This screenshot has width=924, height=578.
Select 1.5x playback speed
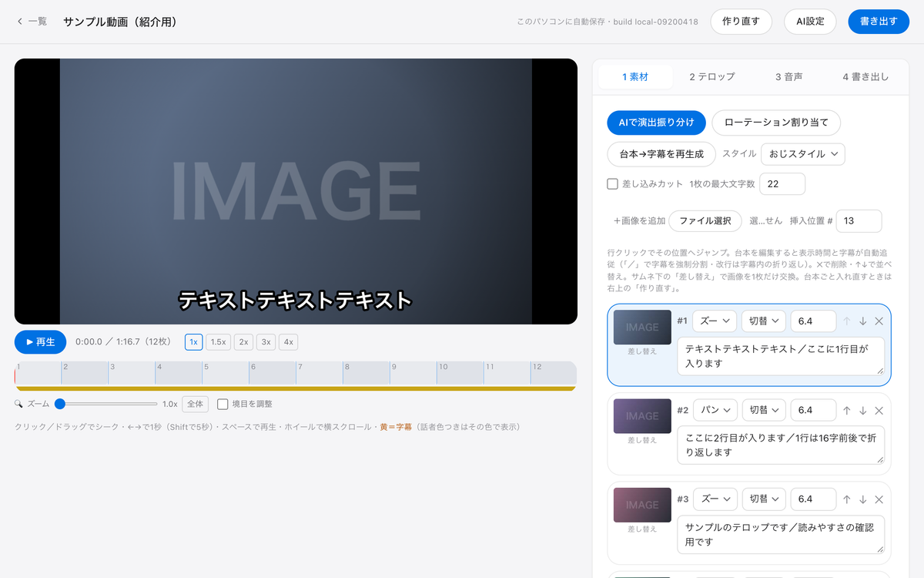point(219,342)
